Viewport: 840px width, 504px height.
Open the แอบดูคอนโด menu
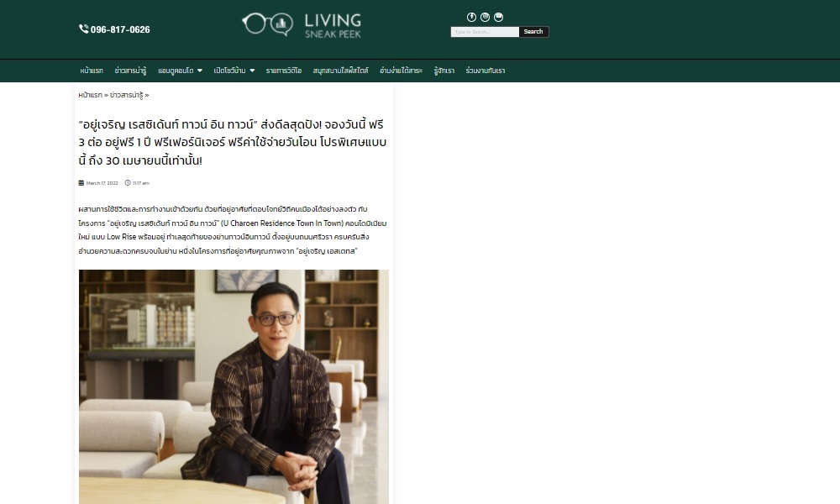click(176, 71)
